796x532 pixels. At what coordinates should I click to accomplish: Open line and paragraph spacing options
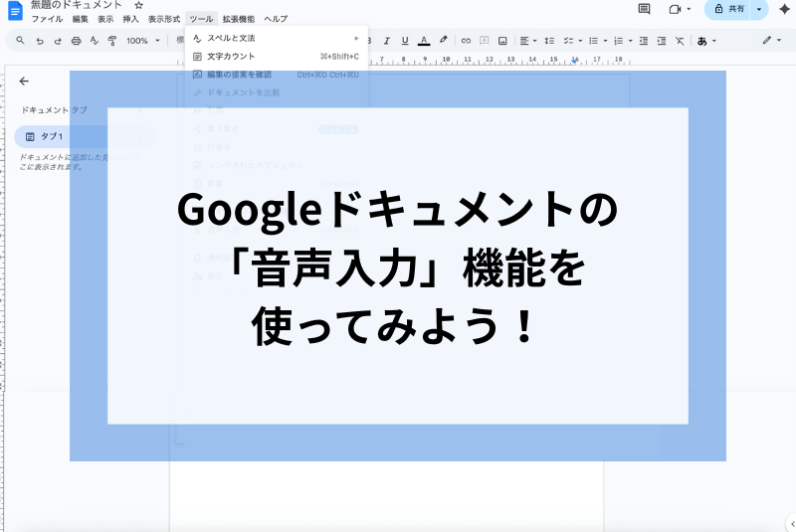pos(549,41)
